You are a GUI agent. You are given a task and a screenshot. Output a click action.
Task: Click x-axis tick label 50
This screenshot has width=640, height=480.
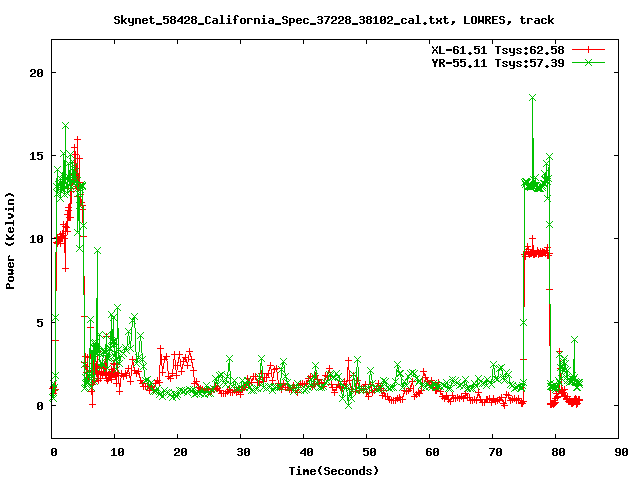pos(369,452)
